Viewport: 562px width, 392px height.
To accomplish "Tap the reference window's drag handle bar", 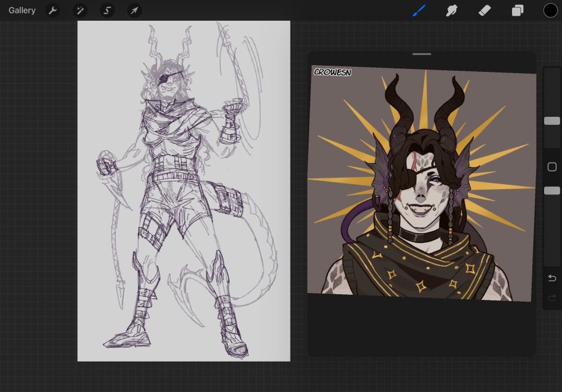I will (422, 54).
